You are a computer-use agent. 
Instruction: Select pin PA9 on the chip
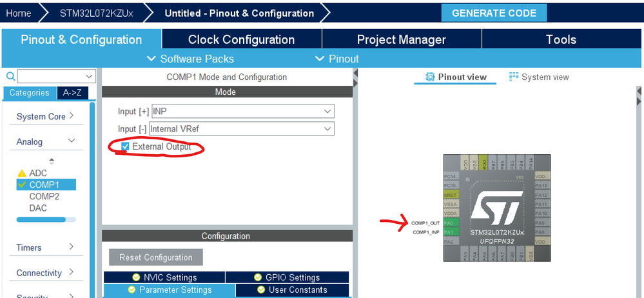[543, 223]
